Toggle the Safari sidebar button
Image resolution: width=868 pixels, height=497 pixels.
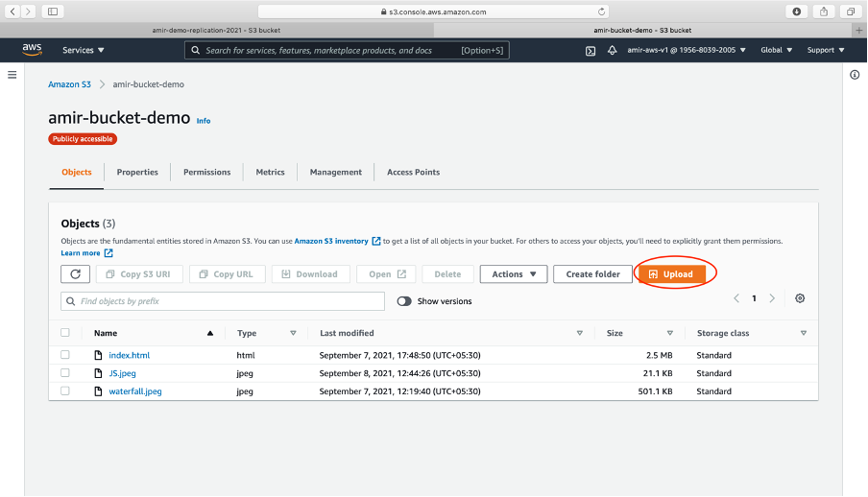pyautogui.click(x=53, y=12)
